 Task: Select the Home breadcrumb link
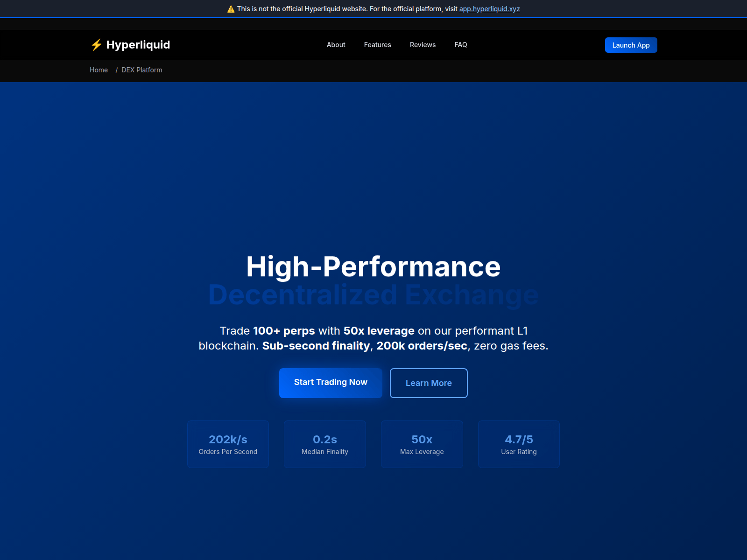99,70
